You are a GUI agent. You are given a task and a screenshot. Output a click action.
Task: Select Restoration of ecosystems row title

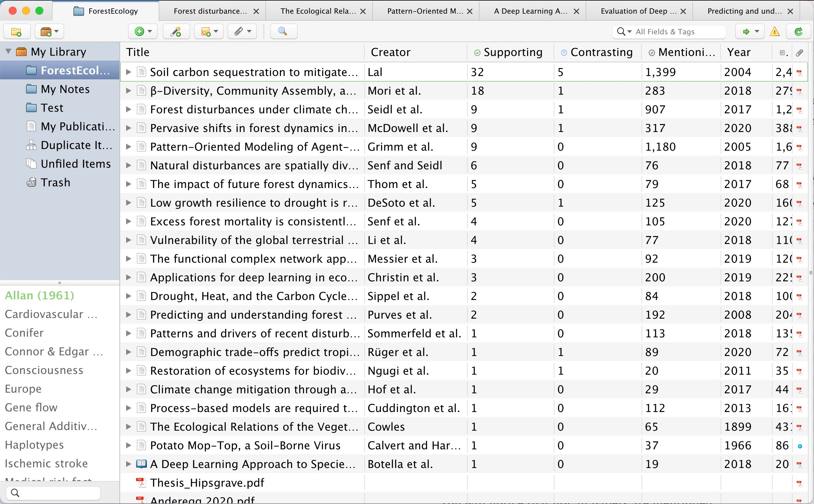(x=253, y=371)
